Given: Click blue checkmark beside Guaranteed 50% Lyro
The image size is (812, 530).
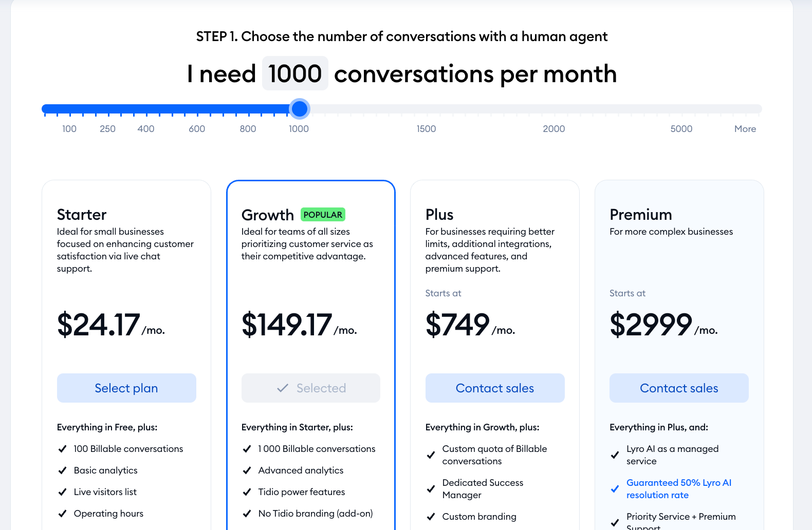Looking at the screenshot, I should (615, 489).
